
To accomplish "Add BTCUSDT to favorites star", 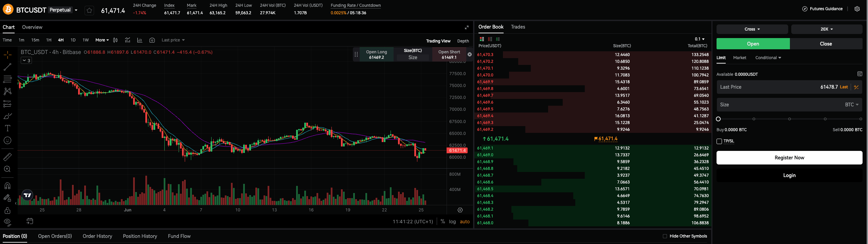I will click(89, 11).
